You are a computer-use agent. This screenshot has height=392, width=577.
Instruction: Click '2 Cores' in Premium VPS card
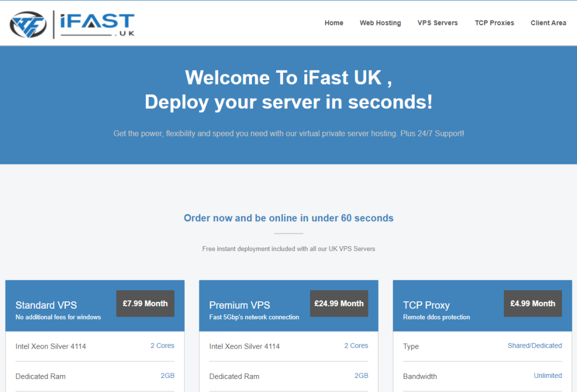click(356, 346)
